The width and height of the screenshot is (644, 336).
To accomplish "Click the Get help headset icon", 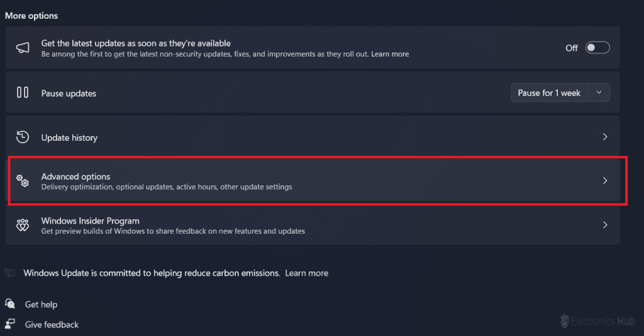I will [x=10, y=304].
